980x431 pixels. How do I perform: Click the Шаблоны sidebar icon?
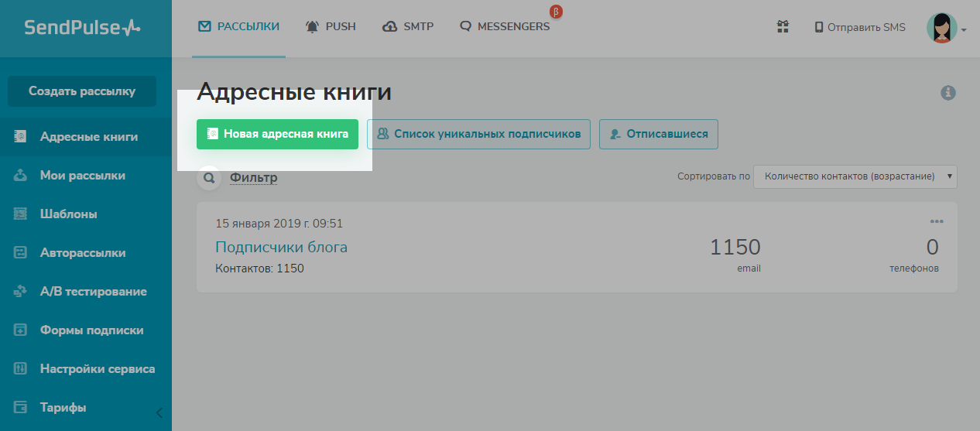click(x=21, y=214)
